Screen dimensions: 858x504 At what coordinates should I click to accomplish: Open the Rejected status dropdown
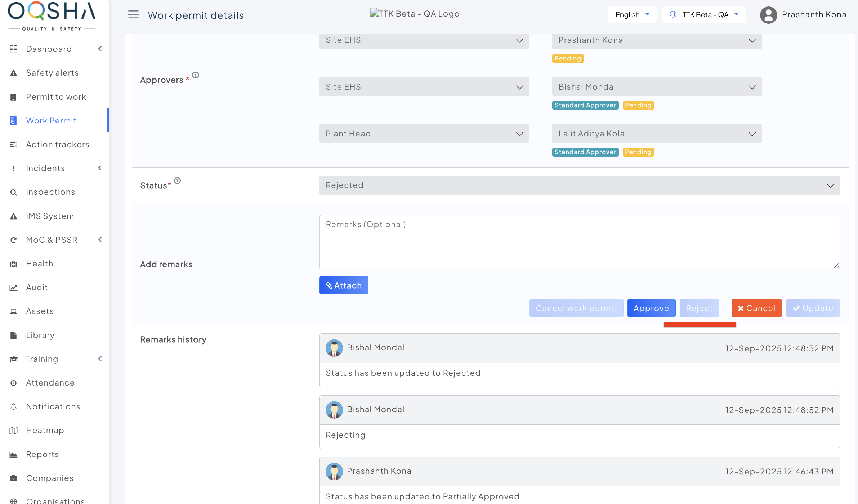pos(579,185)
